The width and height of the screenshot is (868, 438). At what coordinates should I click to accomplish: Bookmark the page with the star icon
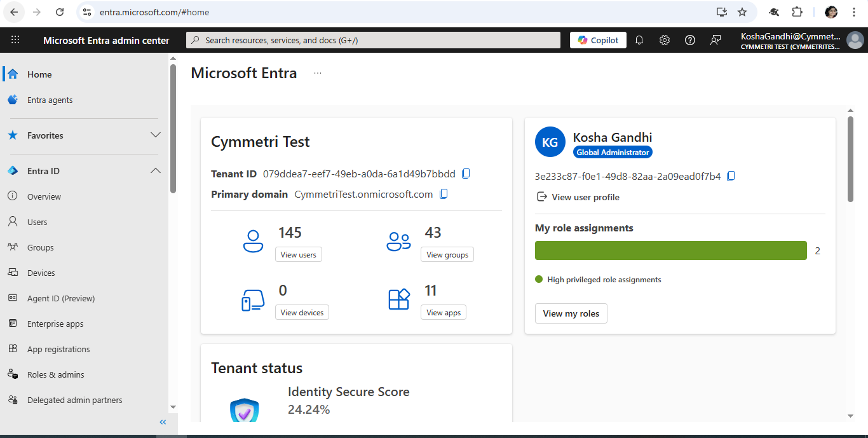742,12
